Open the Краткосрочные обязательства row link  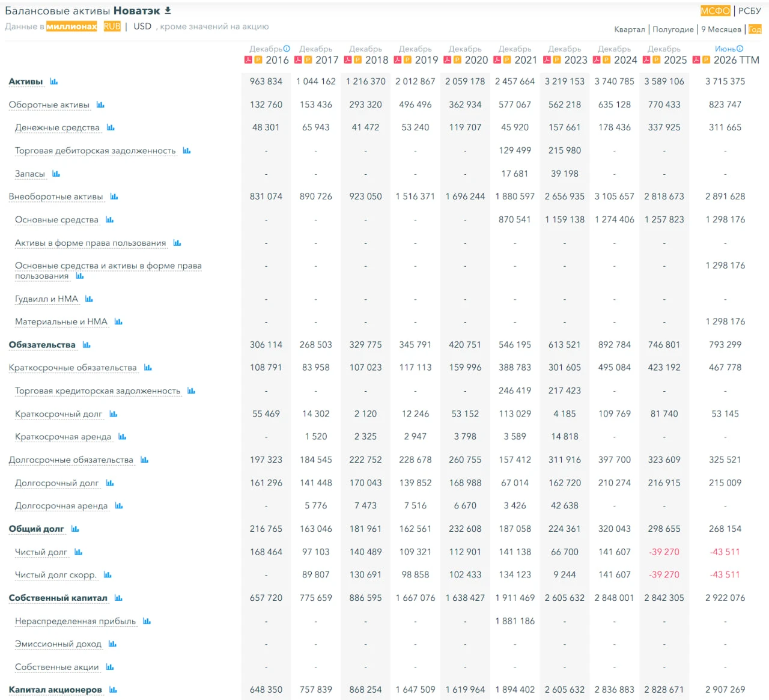click(73, 368)
